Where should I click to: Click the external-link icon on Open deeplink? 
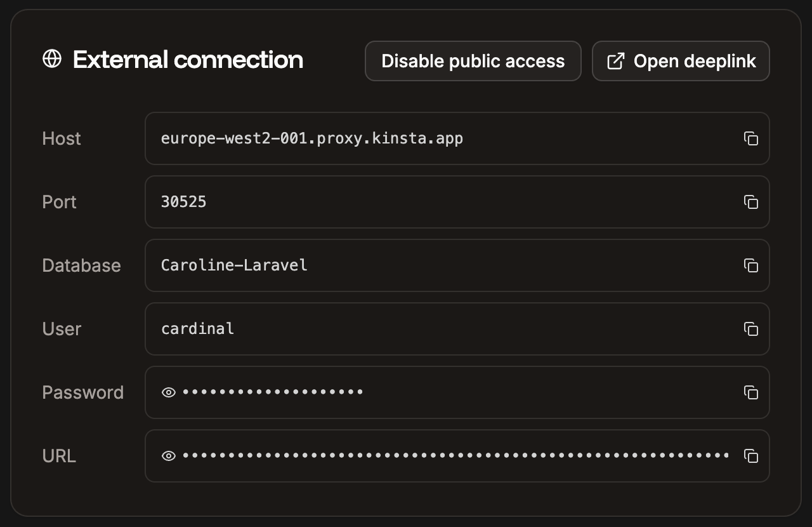pyautogui.click(x=615, y=60)
